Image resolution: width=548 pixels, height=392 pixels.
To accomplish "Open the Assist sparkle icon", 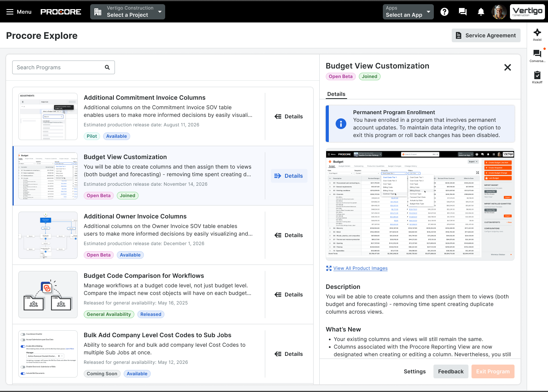I will pos(537,32).
